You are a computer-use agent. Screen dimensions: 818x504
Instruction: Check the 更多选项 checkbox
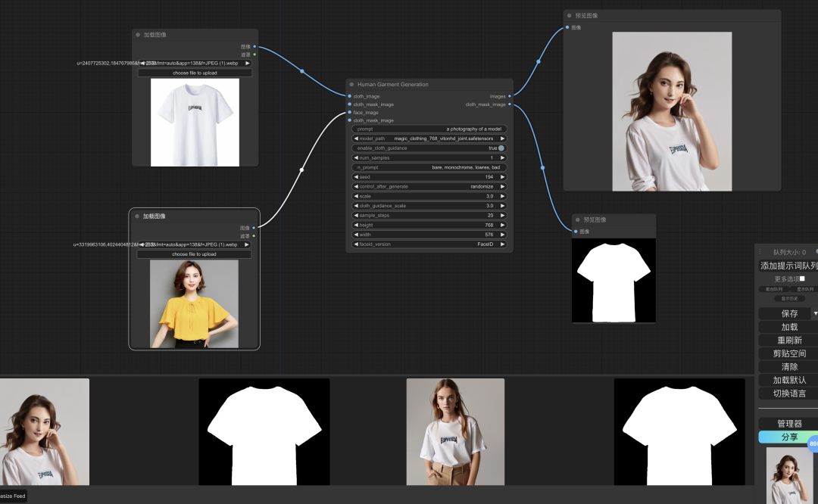802,278
